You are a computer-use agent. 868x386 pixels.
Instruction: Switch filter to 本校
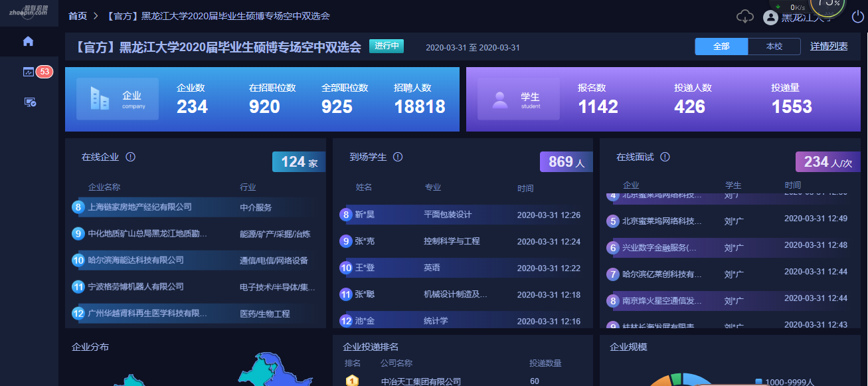click(x=774, y=47)
